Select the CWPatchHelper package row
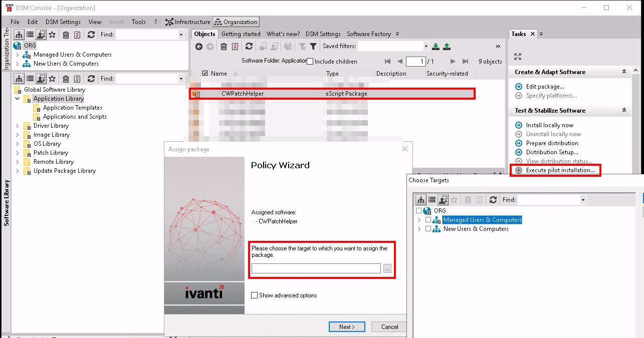Viewport: 644px width, 338px height. point(332,94)
